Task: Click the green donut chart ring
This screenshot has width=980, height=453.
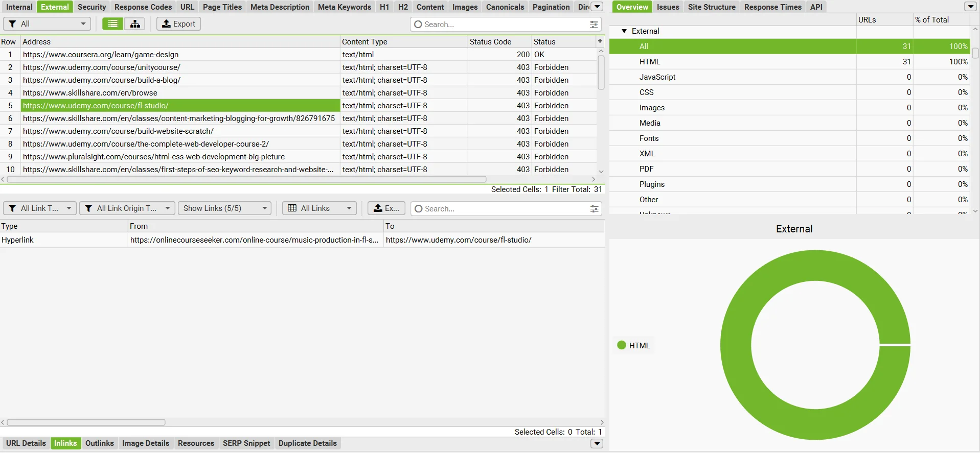Action: (736, 345)
